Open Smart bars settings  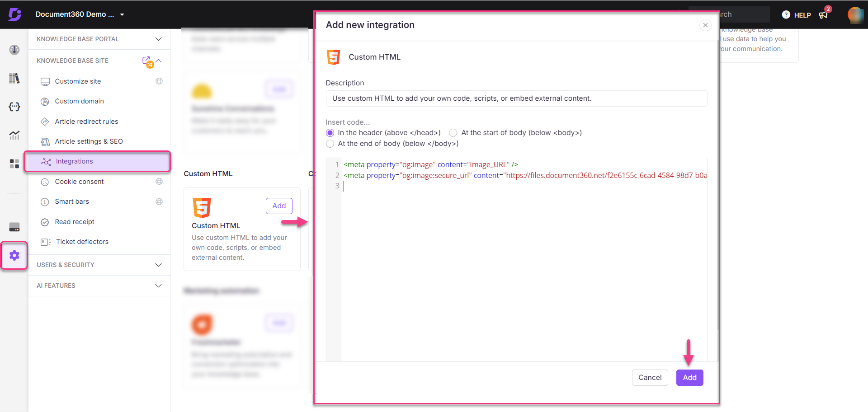coord(72,201)
